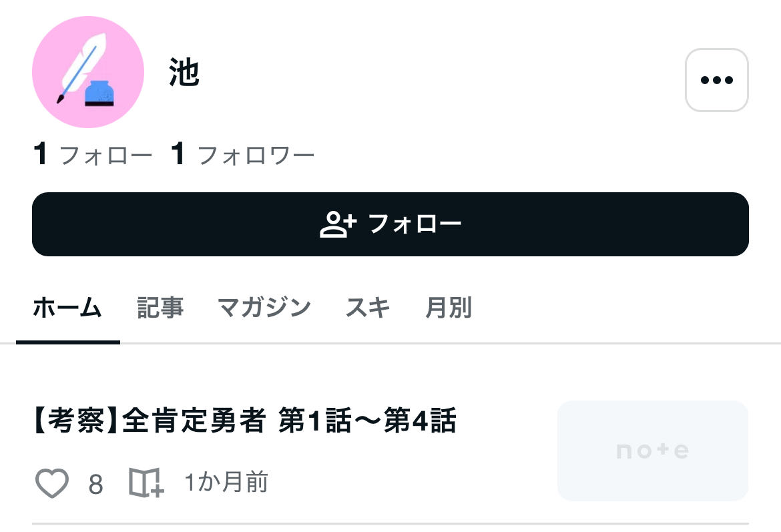Image resolution: width=781 pixels, height=532 pixels.
Task: View the 1 フォロー following list
Action: pyautogui.click(x=93, y=156)
